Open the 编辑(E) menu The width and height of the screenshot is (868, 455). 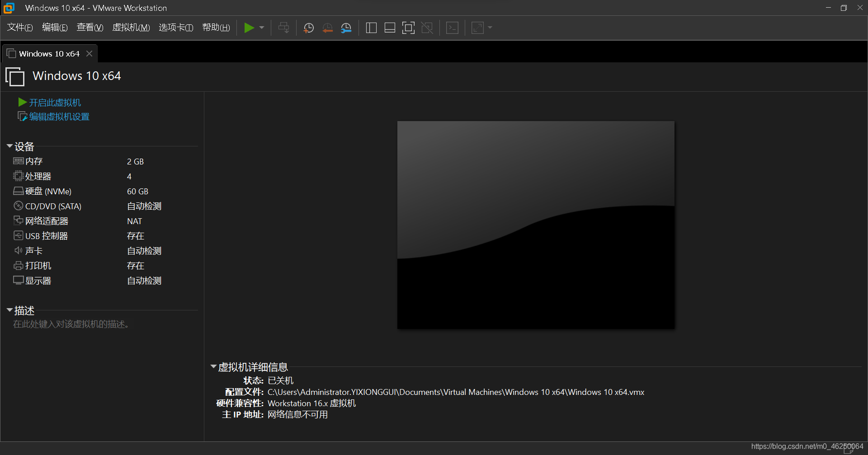click(55, 28)
